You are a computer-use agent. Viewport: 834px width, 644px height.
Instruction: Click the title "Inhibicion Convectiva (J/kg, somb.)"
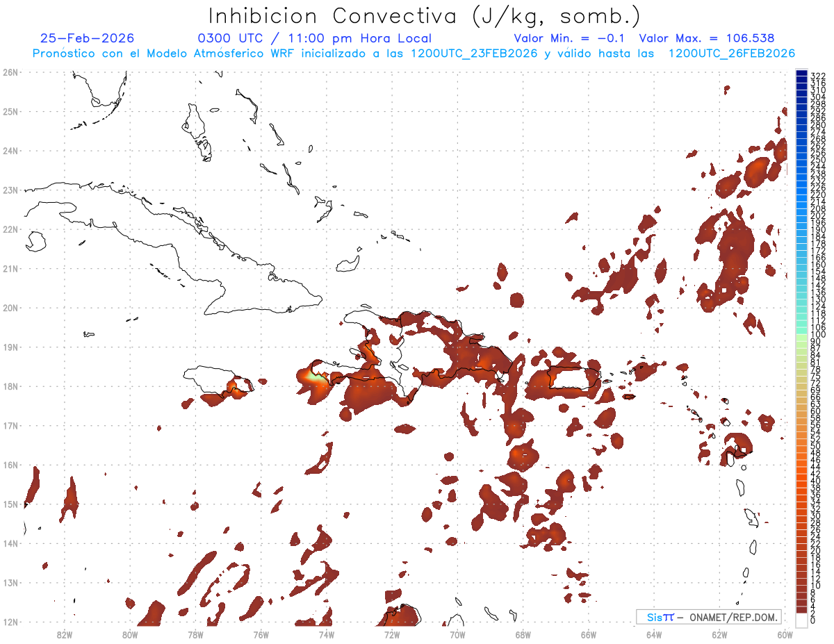point(425,17)
